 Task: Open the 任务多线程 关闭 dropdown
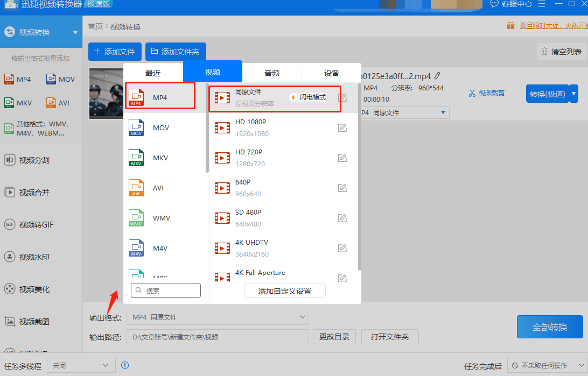click(x=80, y=365)
